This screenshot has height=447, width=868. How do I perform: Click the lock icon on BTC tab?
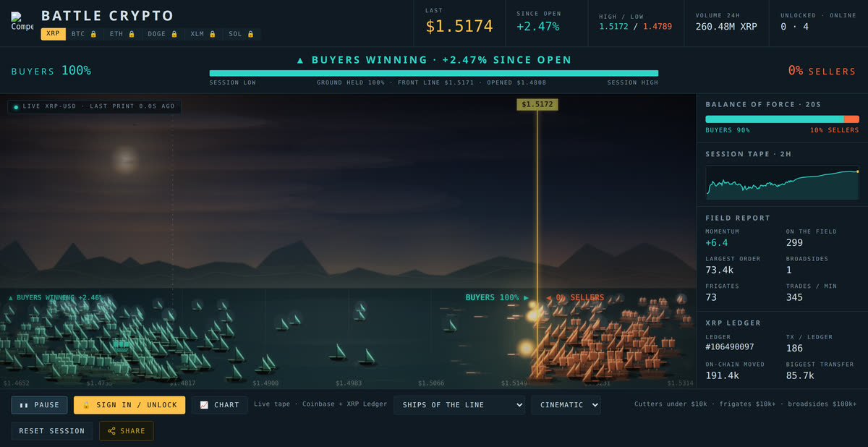pos(93,34)
